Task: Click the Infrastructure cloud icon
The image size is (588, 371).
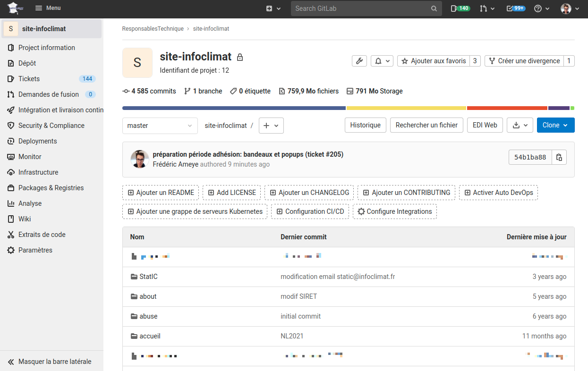Action: point(11,172)
